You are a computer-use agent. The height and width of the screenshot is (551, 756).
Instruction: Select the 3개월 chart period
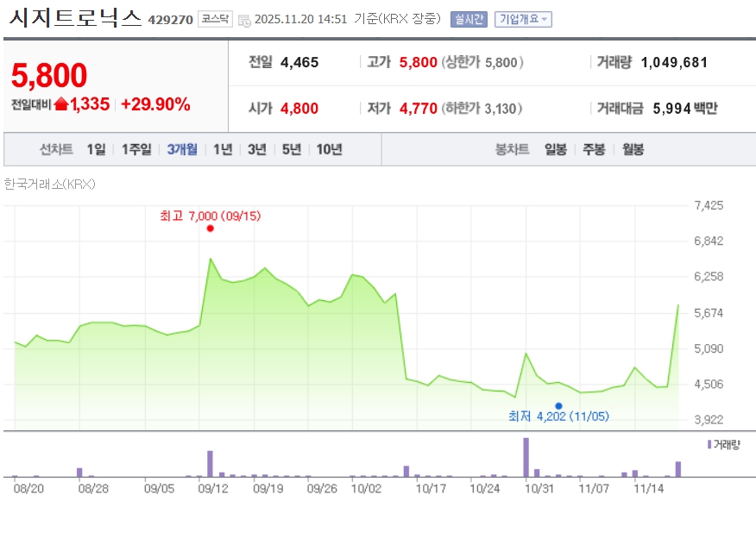(x=182, y=149)
